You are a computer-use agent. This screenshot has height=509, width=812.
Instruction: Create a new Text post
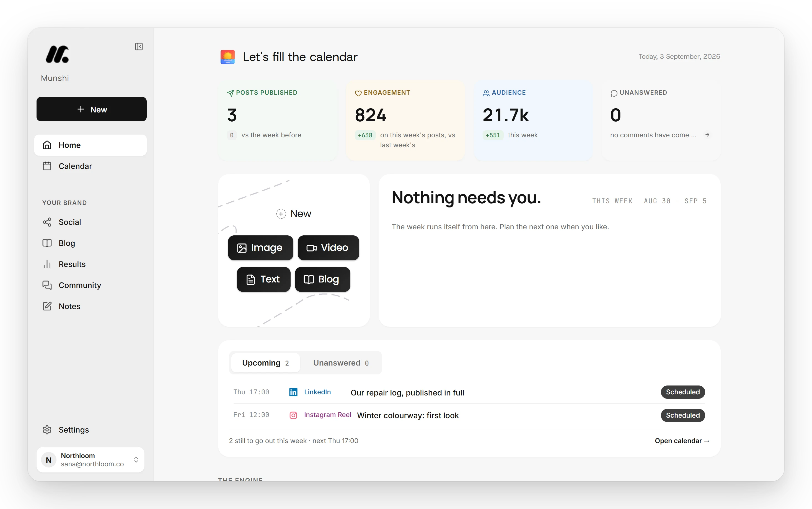264,279
